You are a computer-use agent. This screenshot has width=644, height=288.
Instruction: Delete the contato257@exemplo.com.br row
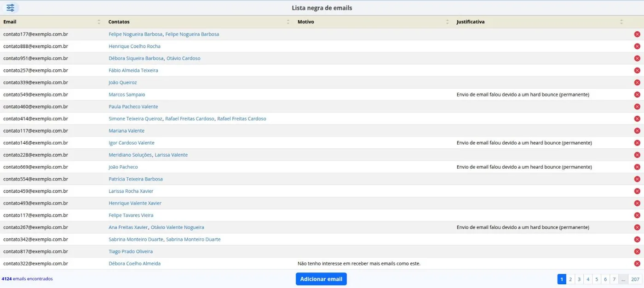click(x=637, y=71)
